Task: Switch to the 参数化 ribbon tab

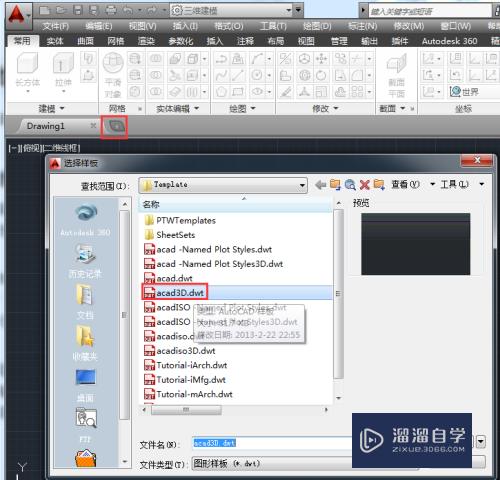Action: pyautogui.click(x=181, y=41)
